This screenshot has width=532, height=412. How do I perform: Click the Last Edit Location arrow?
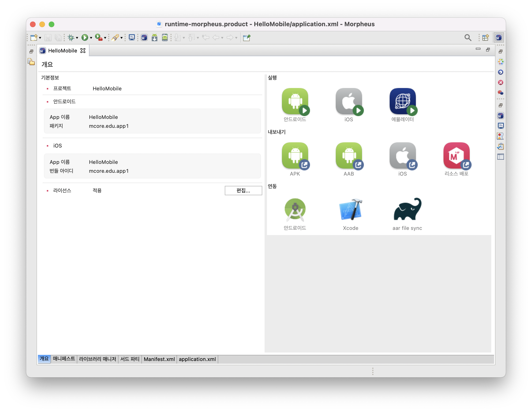(206, 37)
